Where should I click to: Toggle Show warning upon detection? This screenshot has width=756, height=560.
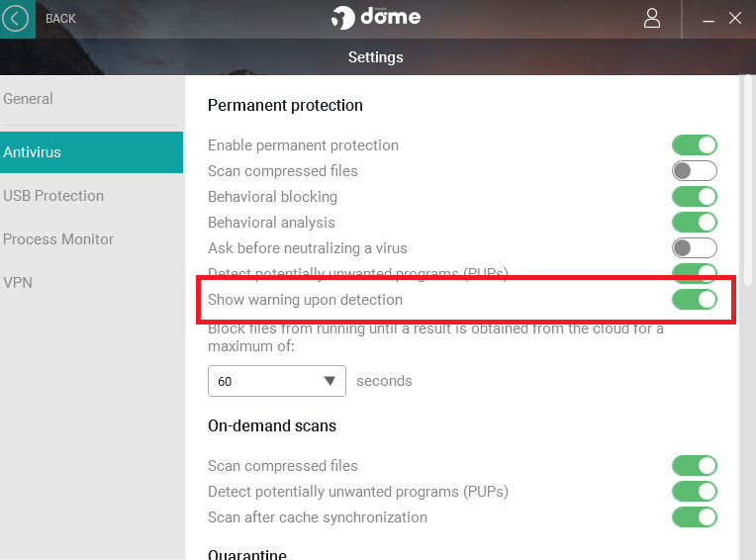coord(694,300)
